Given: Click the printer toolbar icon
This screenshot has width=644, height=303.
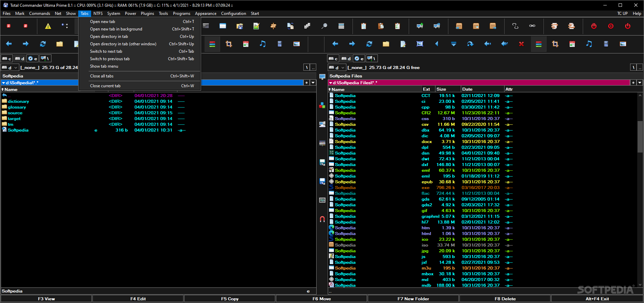Looking at the screenshot, I should pyautogui.click(x=555, y=26).
